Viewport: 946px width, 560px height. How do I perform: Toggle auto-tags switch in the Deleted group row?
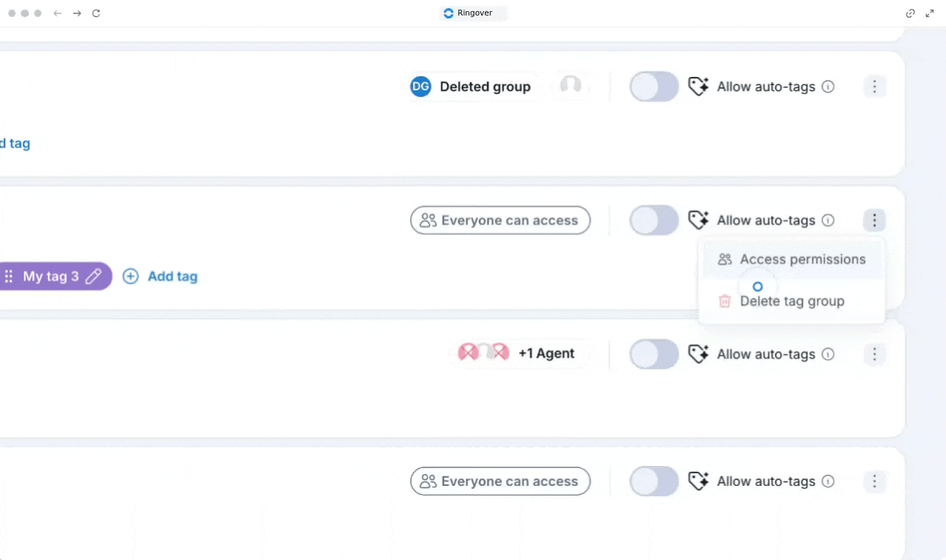654,87
